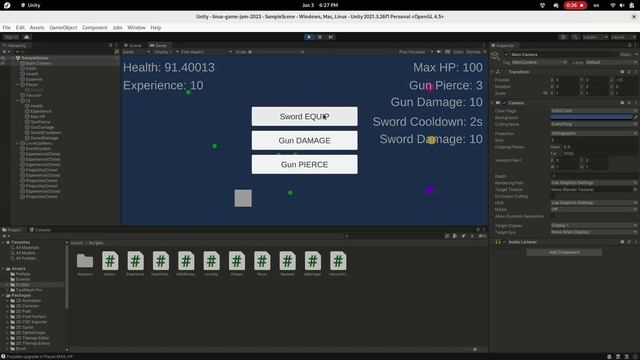Viewport: 640px width, 360px height.
Task: Click the Depth input field
Action: [x=594, y=176]
